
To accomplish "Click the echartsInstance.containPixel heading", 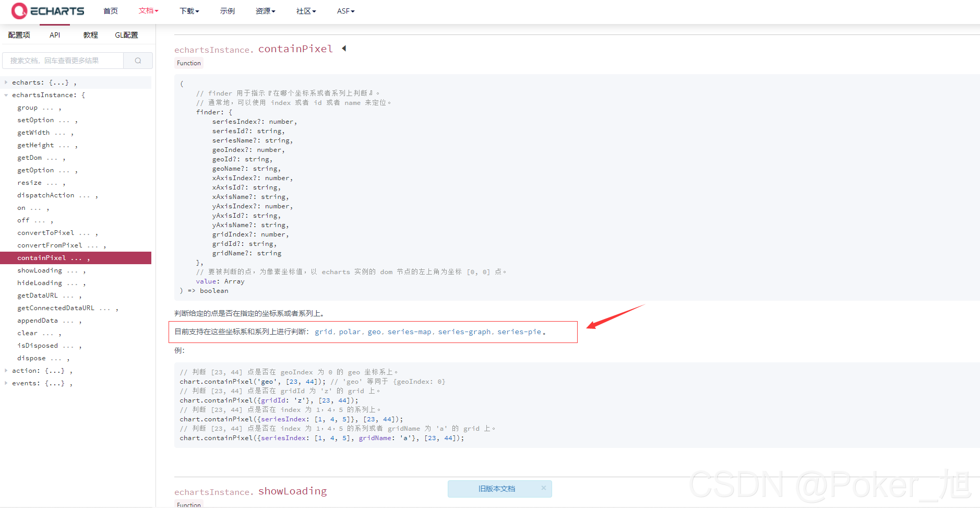I will click(254, 49).
